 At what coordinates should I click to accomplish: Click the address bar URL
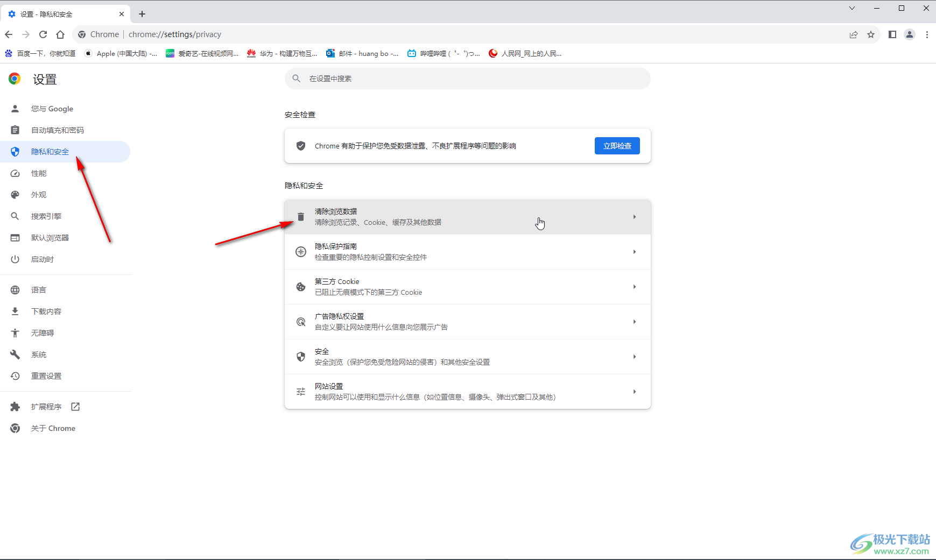[175, 34]
